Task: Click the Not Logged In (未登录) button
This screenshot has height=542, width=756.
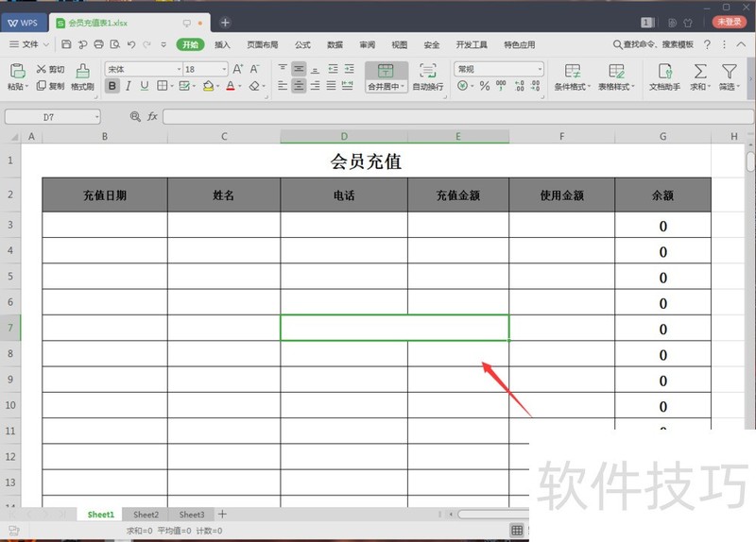Action: pyautogui.click(x=729, y=21)
